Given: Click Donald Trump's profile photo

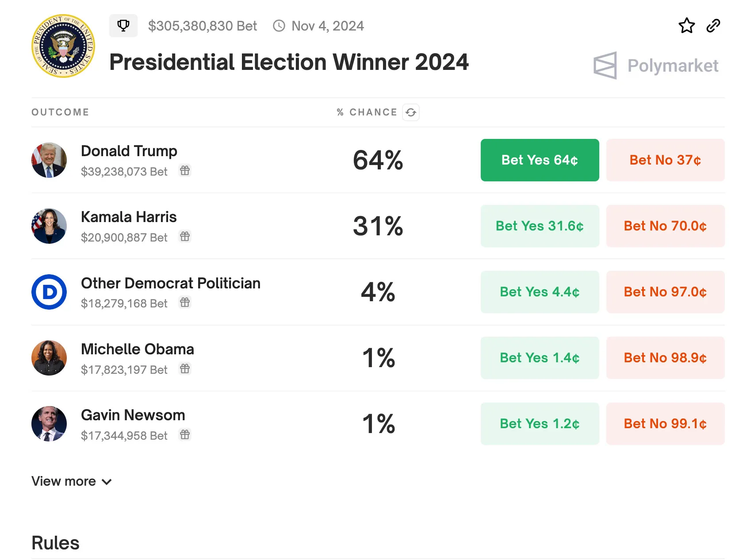Looking at the screenshot, I should click(49, 160).
